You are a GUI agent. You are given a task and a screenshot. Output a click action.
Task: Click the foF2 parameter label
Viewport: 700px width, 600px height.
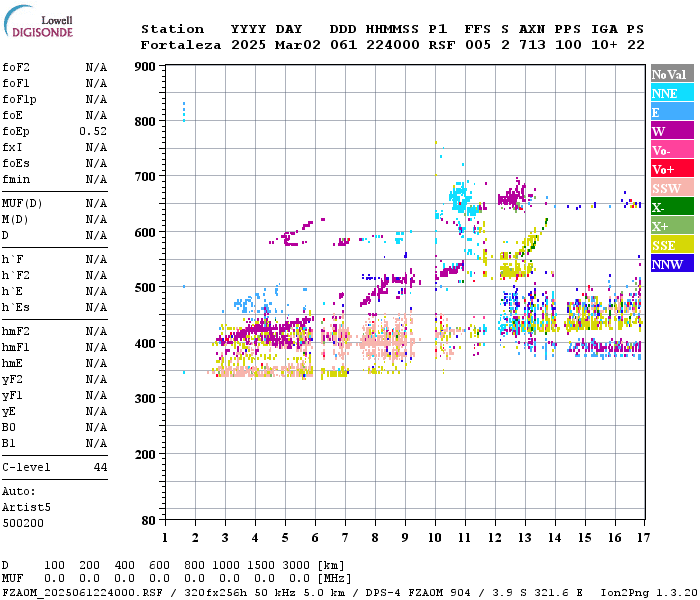pyautogui.click(x=16, y=67)
